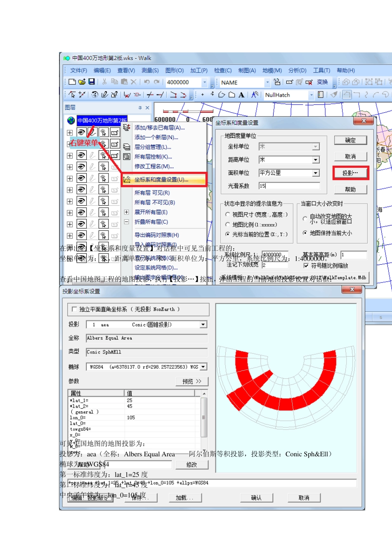This screenshot has width=392, height=555.
Task: Open the NullHatch pattern dropdown
Action: coord(312,95)
